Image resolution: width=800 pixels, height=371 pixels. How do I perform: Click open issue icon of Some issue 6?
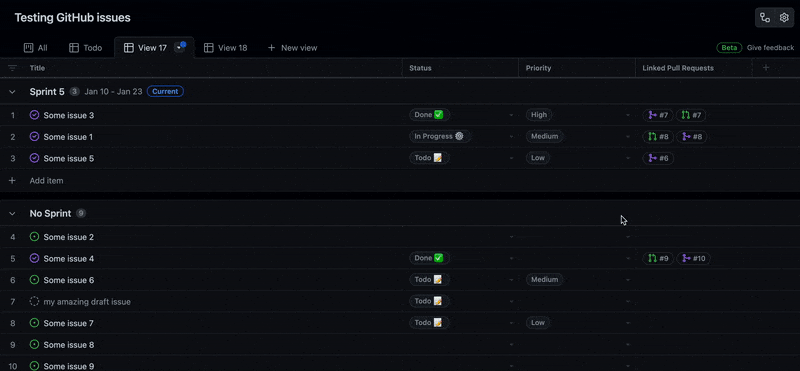click(x=34, y=280)
